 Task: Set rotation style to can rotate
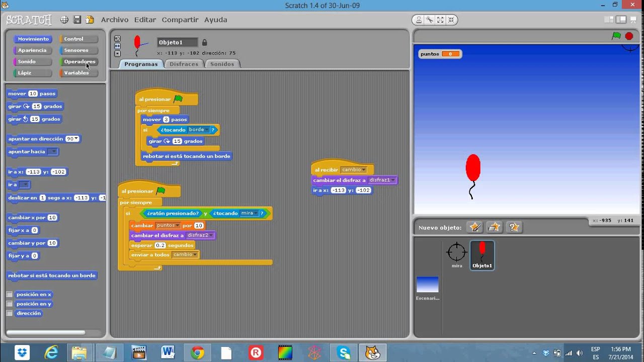coord(117,38)
